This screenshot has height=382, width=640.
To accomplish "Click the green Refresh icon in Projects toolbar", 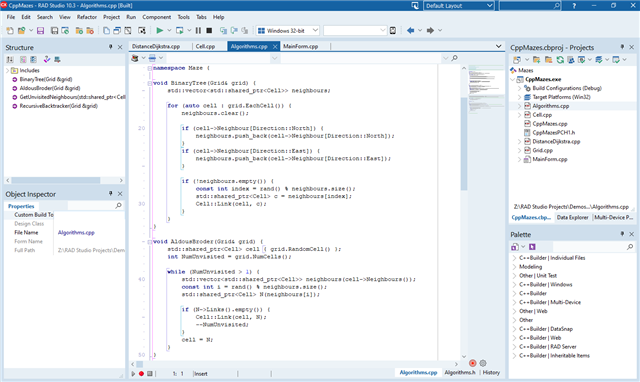I will (x=560, y=60).
